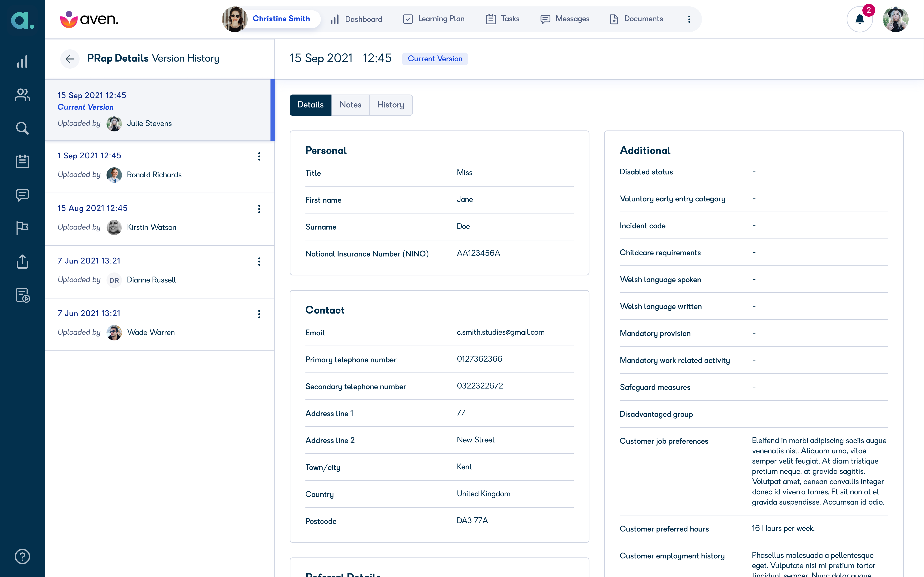Click the clipboard icon in the left sidebar
924x577 pixels.
point(22,161)
